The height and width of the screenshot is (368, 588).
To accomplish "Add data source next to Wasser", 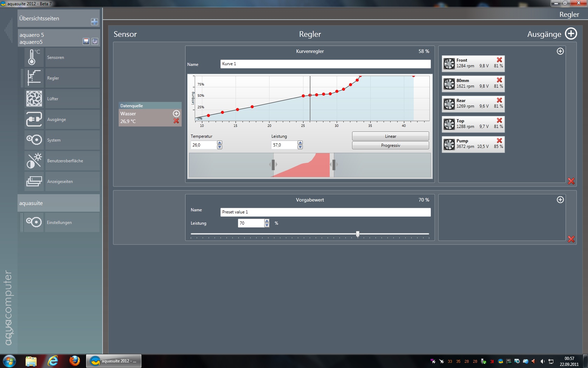I will 176,114.
